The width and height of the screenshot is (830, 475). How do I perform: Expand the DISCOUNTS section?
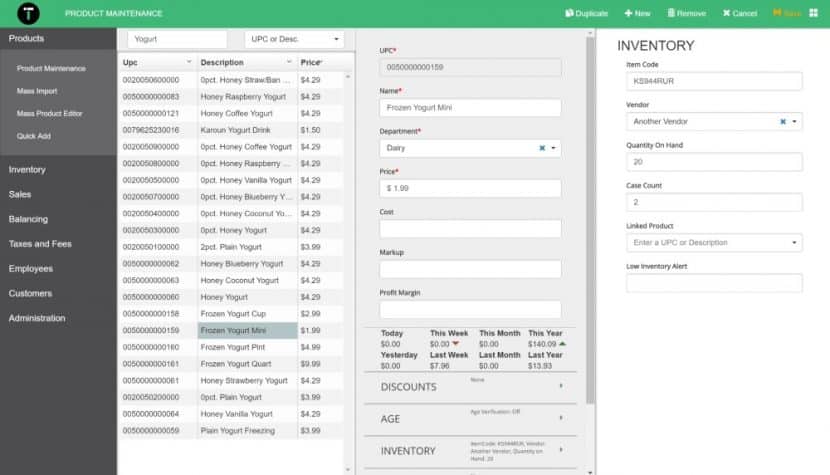[x=560, y=386]
